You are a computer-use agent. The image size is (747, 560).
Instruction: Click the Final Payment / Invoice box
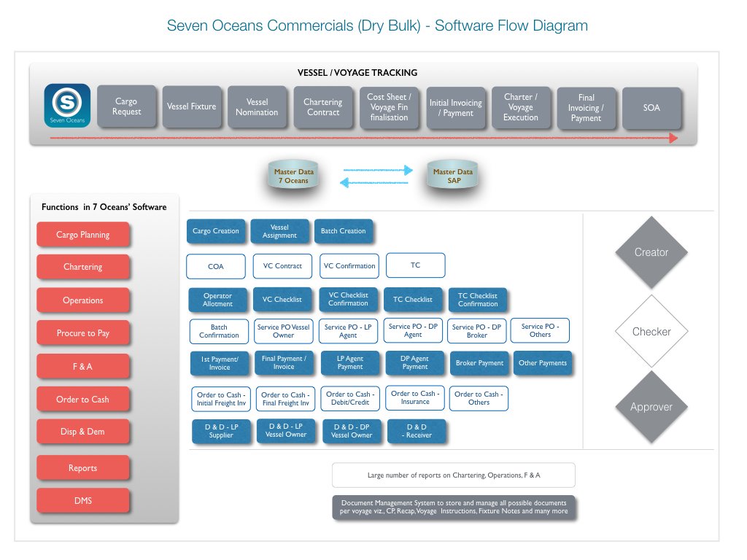coord(284,362)
